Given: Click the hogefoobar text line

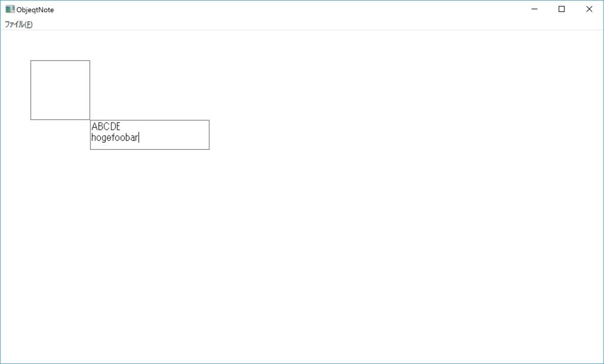Looking at the screenshot, I should (x=115, y=137).
